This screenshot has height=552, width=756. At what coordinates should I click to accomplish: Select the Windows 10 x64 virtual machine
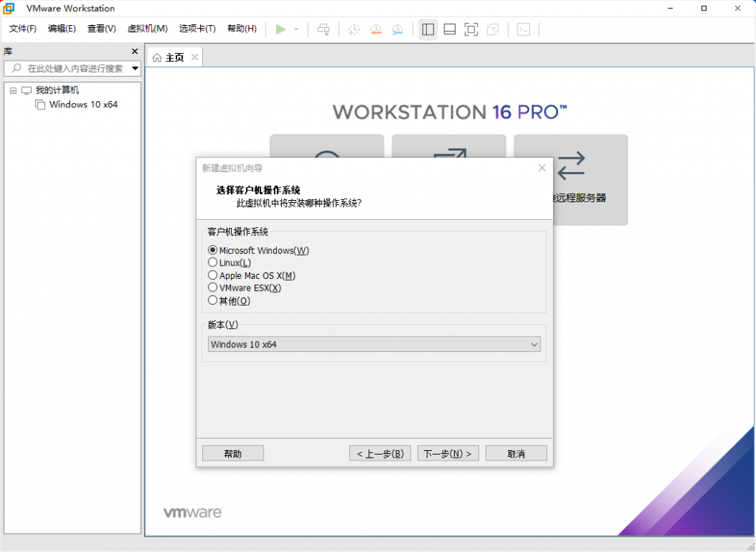pos(83,105)
